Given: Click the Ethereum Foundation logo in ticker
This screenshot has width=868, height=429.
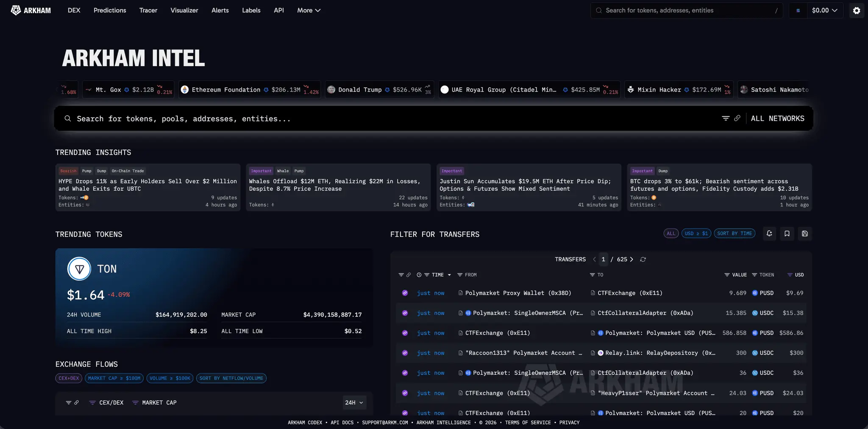Looking at the screenshot, I should (x=185, y=89).
